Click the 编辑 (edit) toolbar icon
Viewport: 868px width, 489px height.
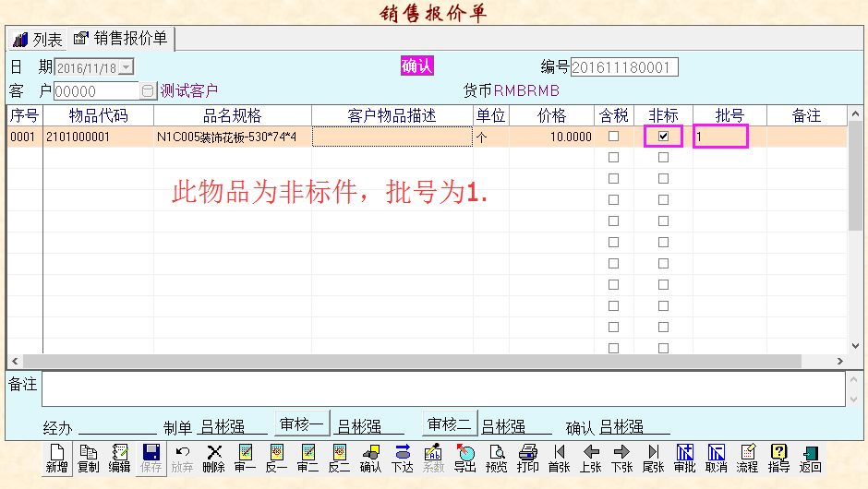(x=119, y=458)
